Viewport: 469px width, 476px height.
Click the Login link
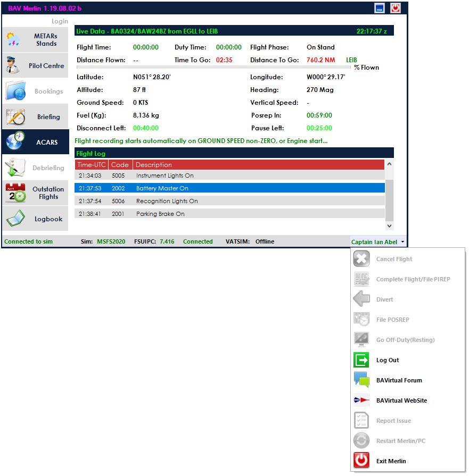[60, 21]
